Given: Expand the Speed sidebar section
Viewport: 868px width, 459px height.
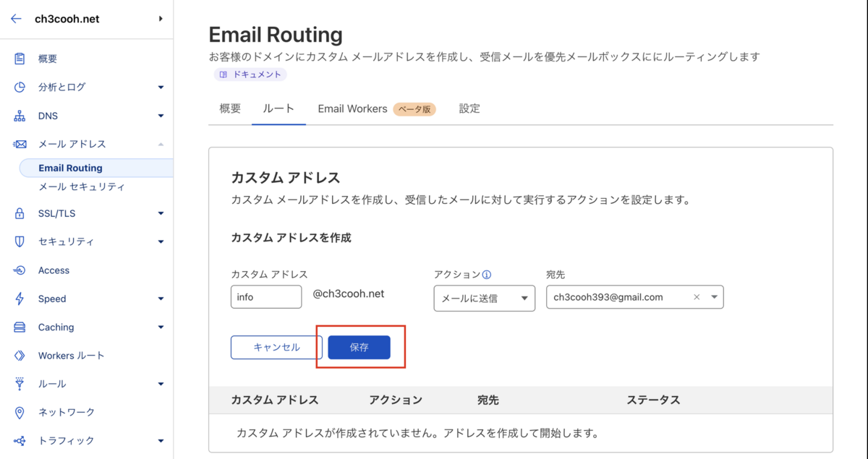Looking at the screenshot, I should coord(161,299).
